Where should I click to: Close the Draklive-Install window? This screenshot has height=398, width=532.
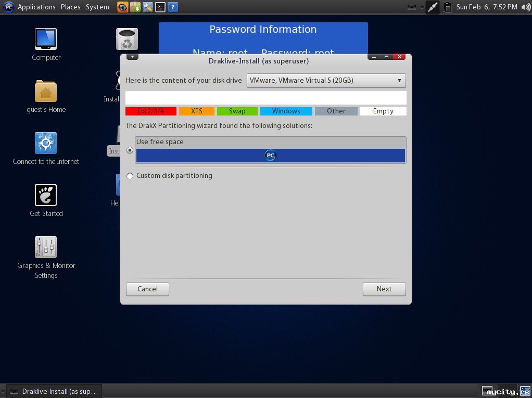tap(399, 57)
